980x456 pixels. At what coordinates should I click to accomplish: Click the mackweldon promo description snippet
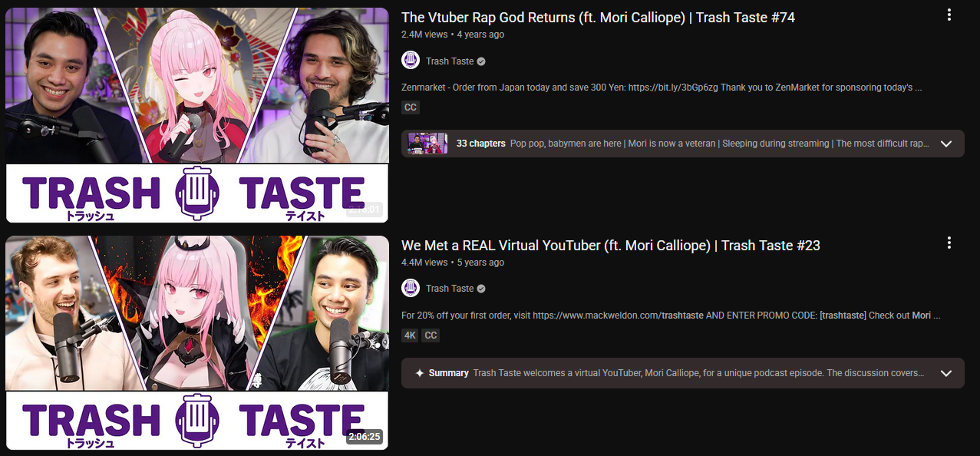[671, 316]
